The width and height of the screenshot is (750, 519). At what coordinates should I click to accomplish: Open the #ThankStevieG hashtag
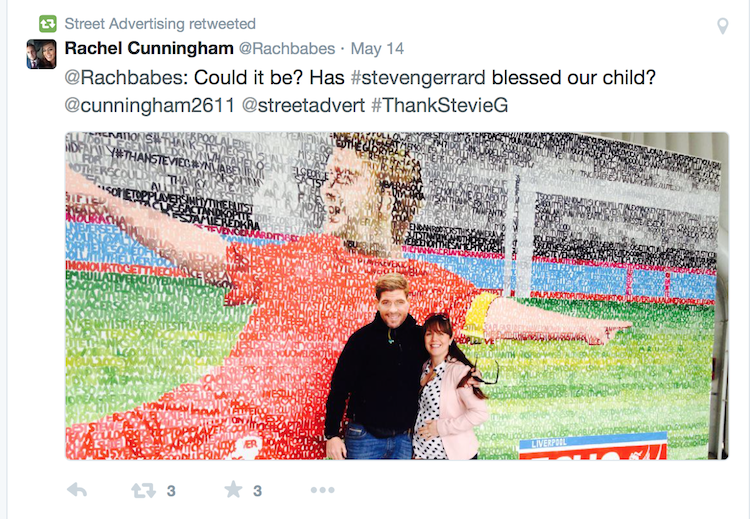[x=440, y=105]
